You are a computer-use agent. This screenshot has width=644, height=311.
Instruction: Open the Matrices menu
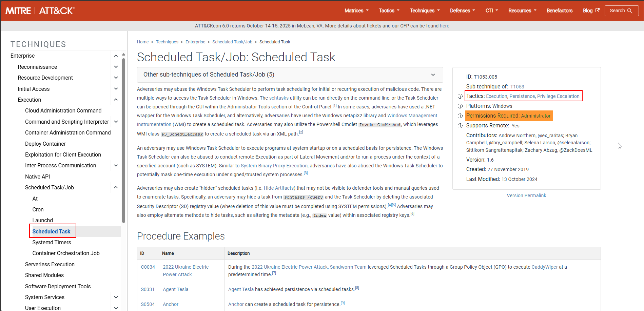click(x=356, y=11)
